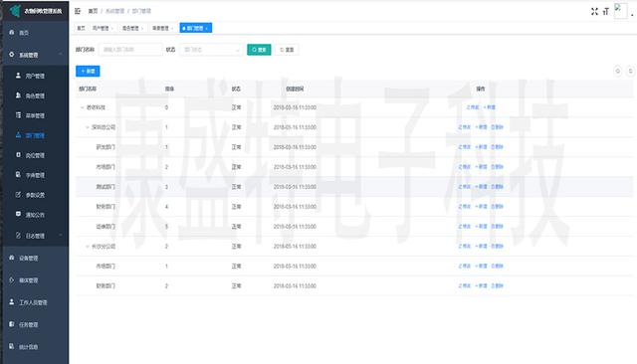Open 角色管理 in the sidebar
This screenshot has width=637, height=364.
35,95
